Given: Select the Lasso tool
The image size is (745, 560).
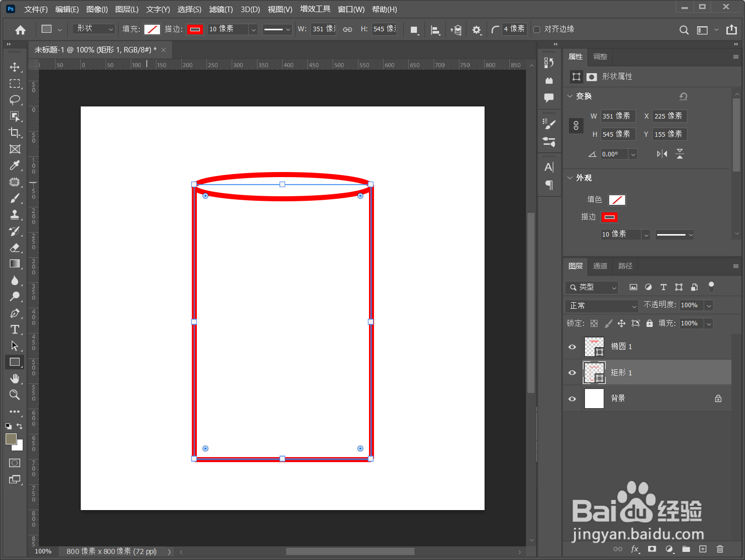Looking at the screenshot, I should tap(15, 100).
